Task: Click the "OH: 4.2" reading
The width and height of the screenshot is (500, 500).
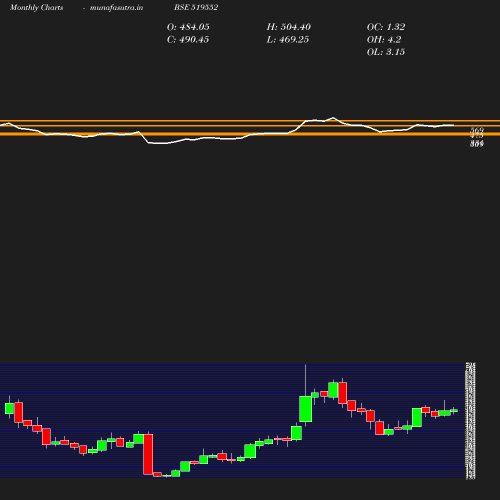Action: click(384, 40)
